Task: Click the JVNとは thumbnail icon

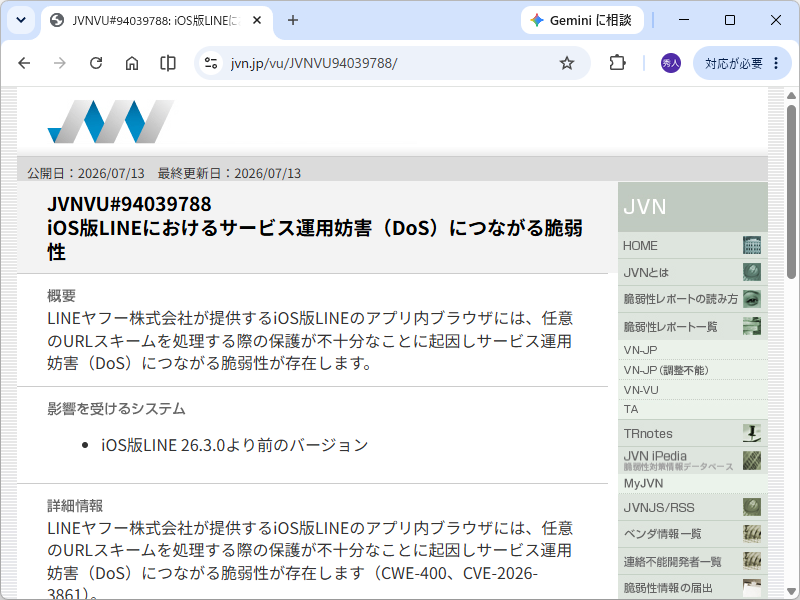Action: click(752, 272)
